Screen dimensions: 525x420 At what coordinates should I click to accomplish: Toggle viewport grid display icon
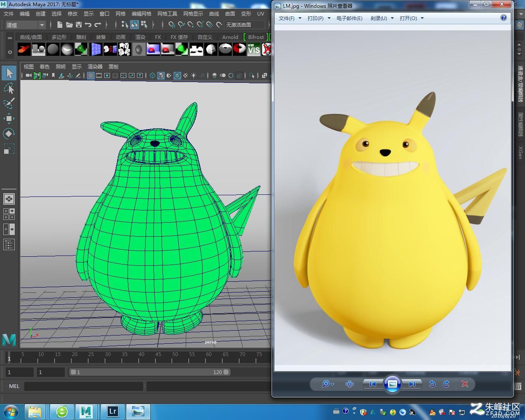pos(91,75)
